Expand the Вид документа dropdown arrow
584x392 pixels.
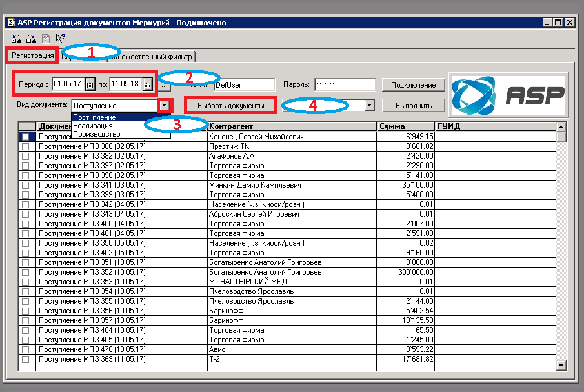pyautogui.click(x=164, y=106)
